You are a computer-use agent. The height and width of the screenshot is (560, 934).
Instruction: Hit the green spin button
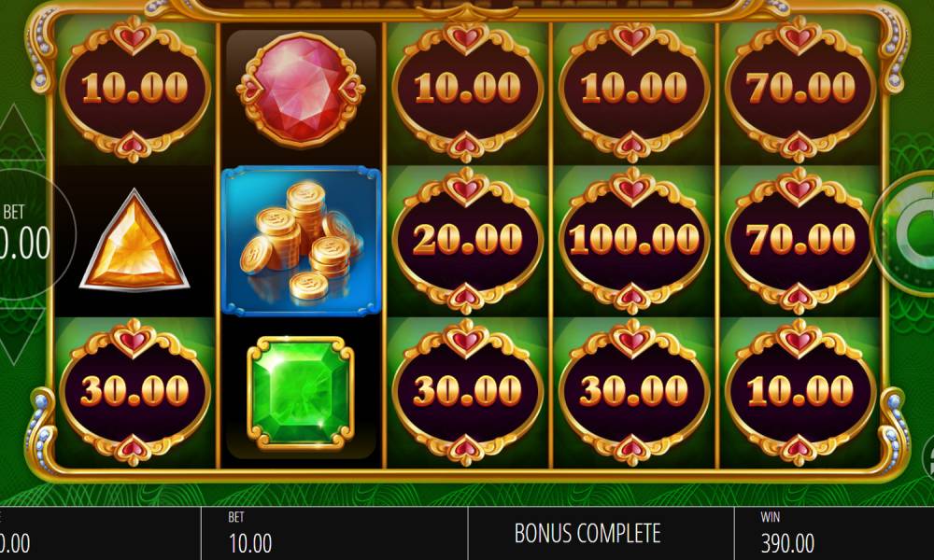pyautogui.click(x=905, y=233)
